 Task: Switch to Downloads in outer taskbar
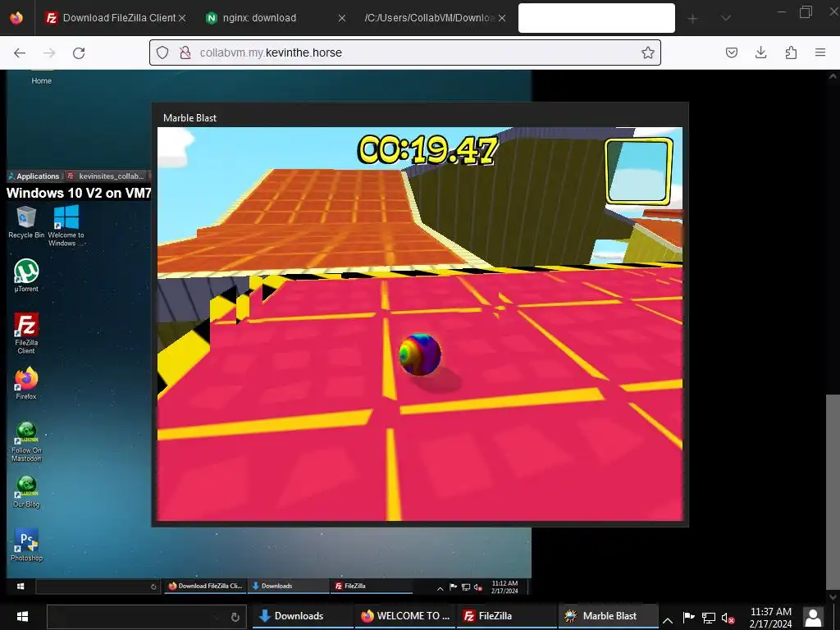[302, 616]
